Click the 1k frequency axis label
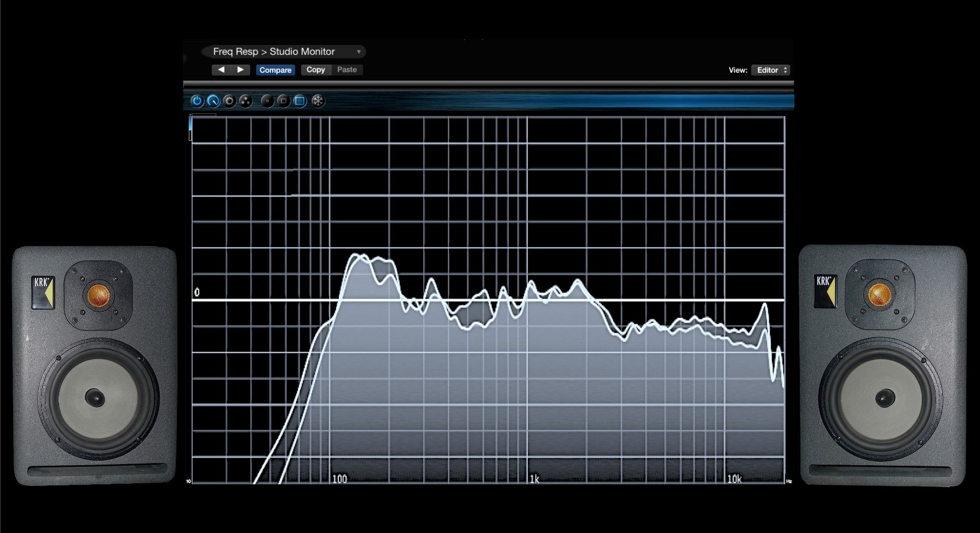Screen dimensions: 980x533 tap(534, 479)
